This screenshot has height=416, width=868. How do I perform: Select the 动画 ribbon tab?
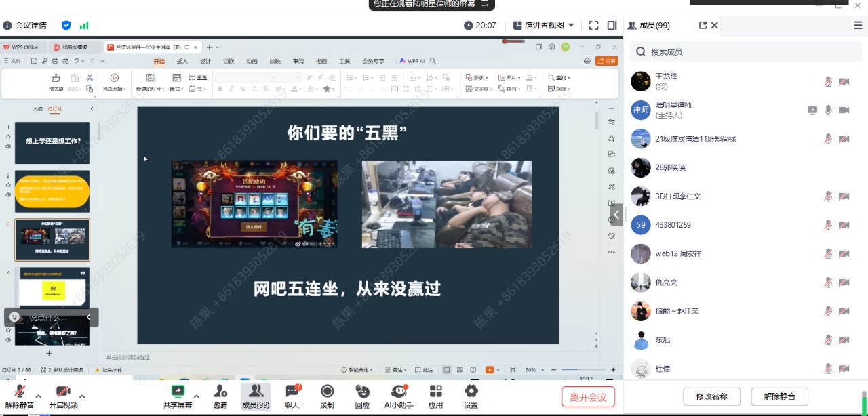tap(252, 61)
